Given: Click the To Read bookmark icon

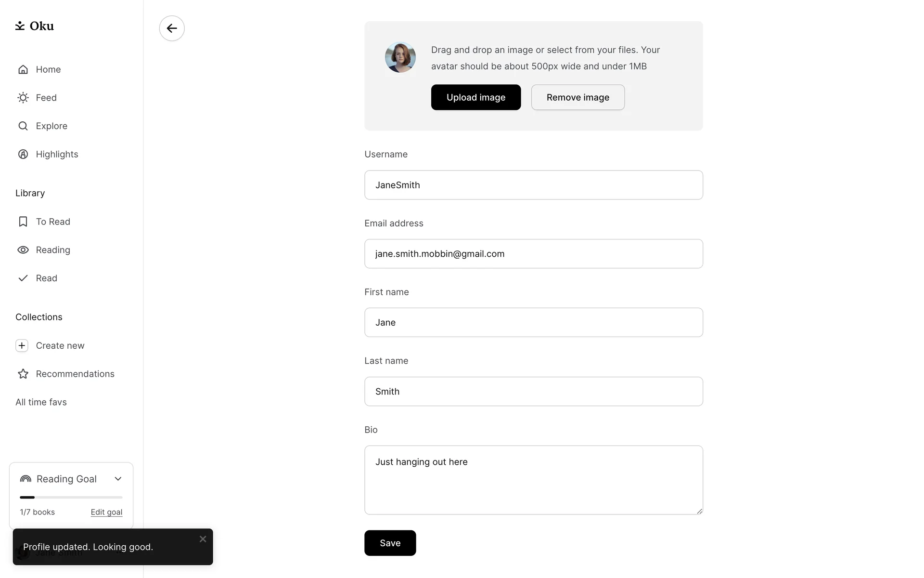Looking at the screenshot, I should (x=23, y=222).
